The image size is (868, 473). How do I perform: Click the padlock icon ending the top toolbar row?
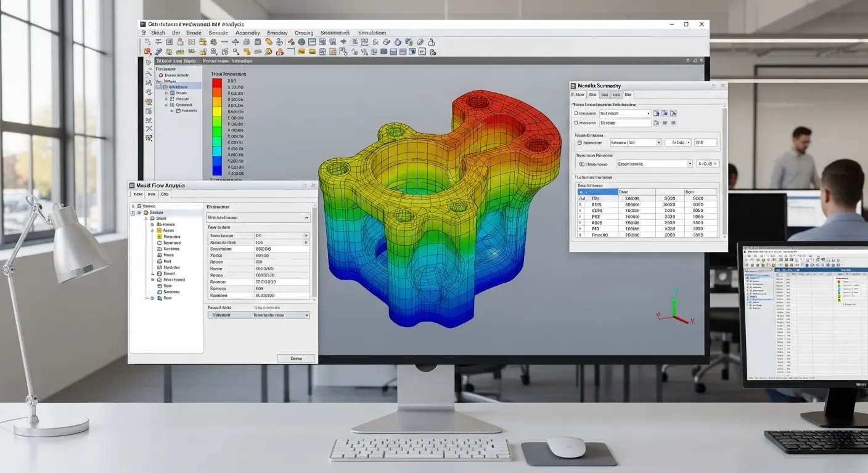pyautogui.click(x=432, y=42)
